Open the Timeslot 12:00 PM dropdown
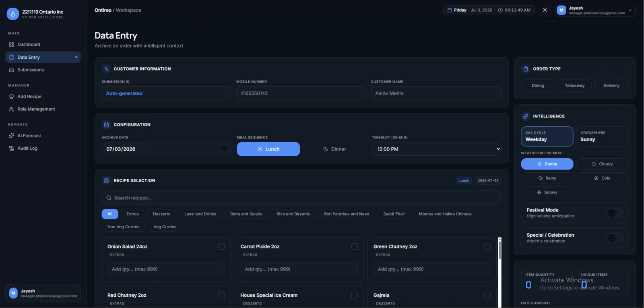 [x=437, y=149]
